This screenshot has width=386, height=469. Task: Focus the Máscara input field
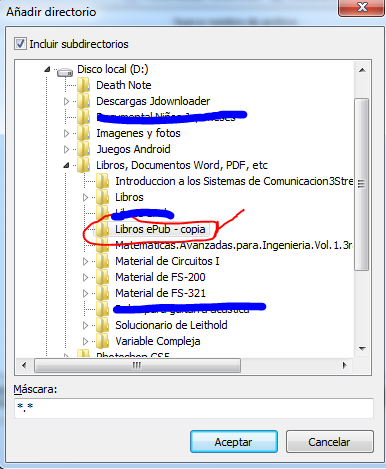point(194,408)
